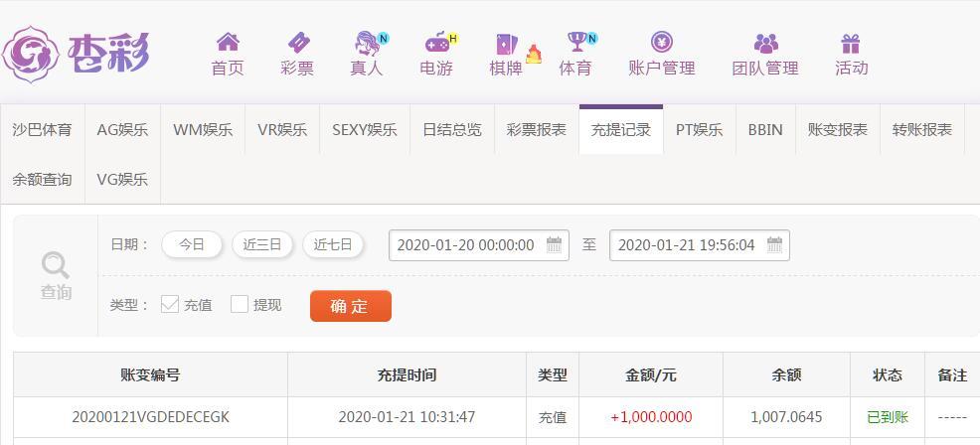Click the orange 确定 button
980x445 pixels.
351,306
